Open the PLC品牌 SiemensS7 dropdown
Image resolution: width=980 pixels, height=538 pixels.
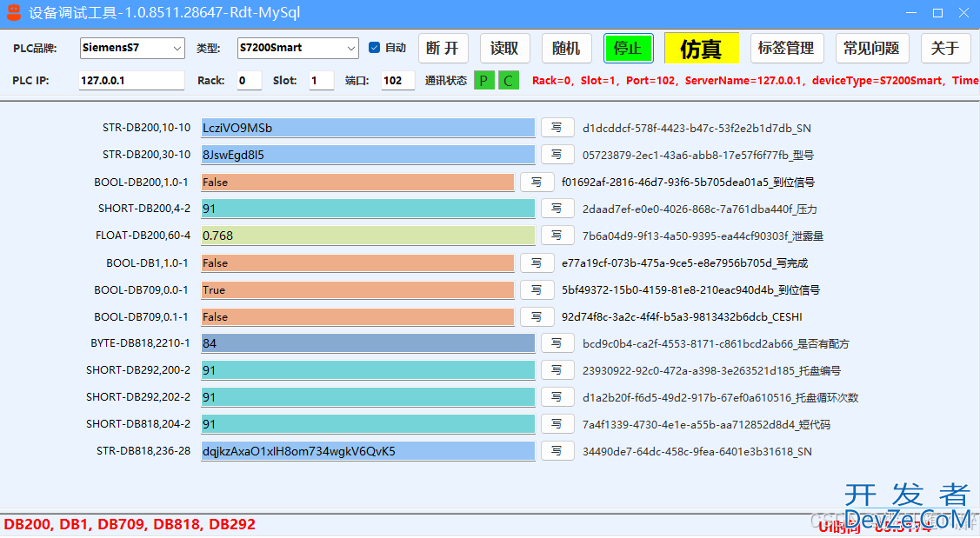point(132,48)
